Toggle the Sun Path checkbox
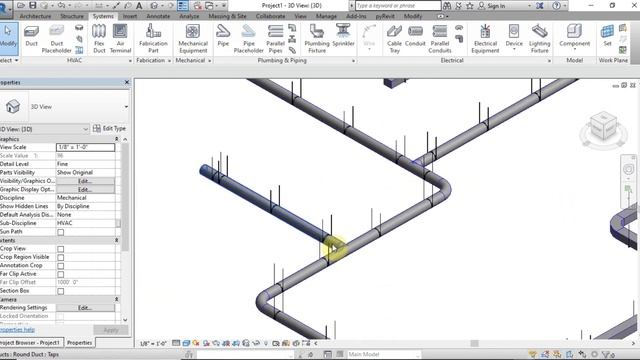This screenshot has width=640, height=360. point(60,232)
